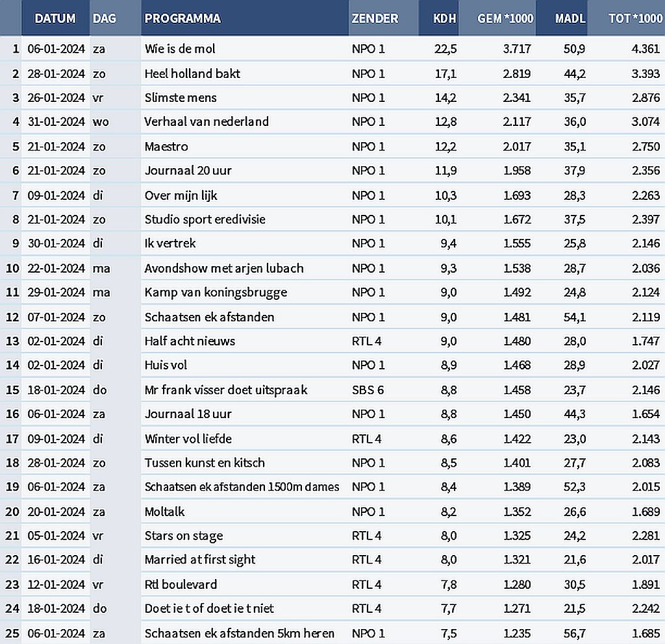Click total value 3.074 for Verhaal van nederland
Screen dimensions: 665x644
(x=646, y=121)
